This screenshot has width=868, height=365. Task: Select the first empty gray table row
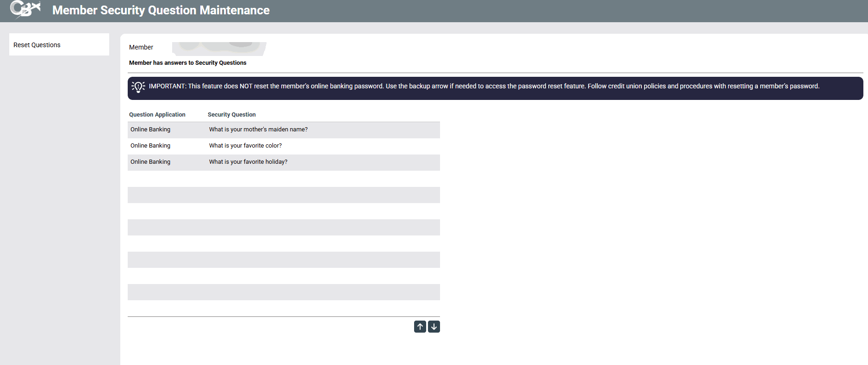coord(284,195)
